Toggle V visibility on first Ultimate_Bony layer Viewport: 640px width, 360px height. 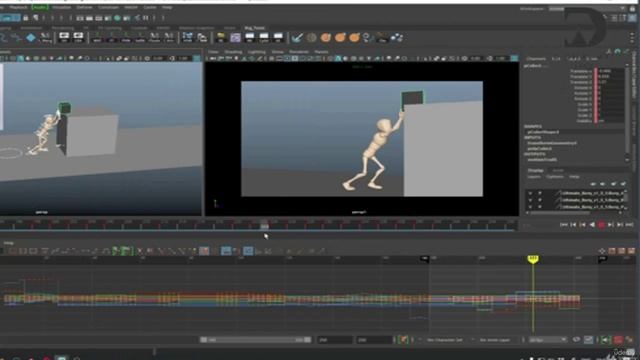[530, 193]
